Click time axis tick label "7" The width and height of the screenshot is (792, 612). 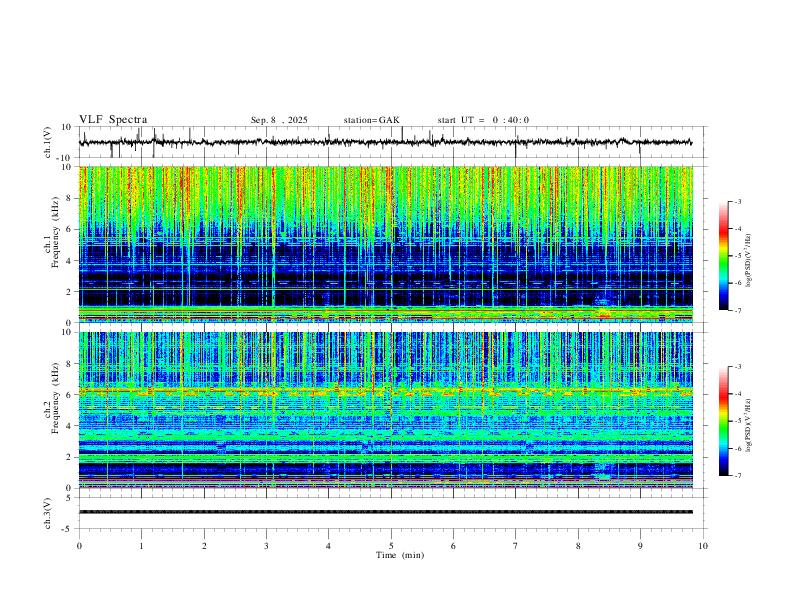point(516,546)
